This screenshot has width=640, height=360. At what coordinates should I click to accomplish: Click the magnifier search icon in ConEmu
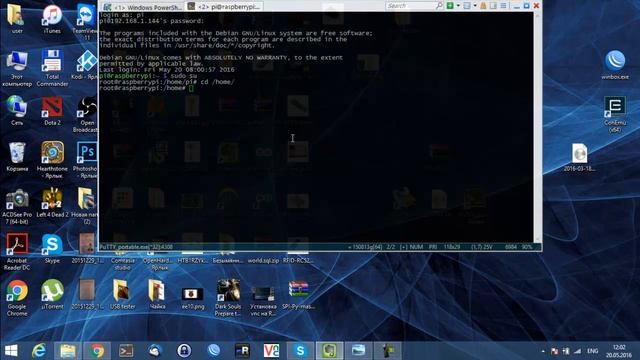[x=439, y=6]
